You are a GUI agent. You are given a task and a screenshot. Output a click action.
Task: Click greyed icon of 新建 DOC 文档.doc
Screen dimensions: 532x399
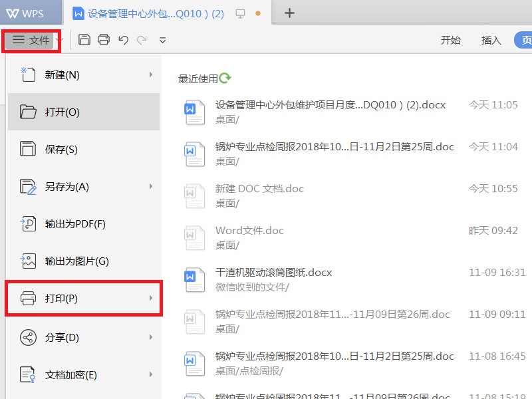tap(194, 196)
